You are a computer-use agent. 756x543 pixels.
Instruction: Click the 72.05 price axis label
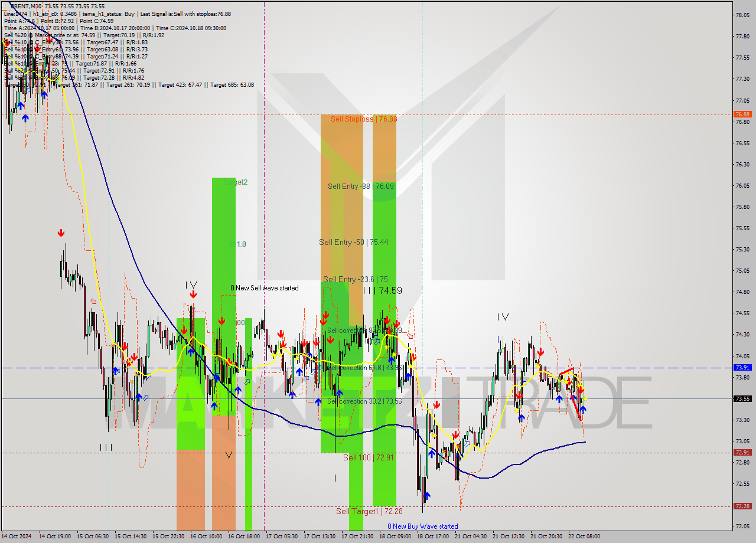(743, 526)
